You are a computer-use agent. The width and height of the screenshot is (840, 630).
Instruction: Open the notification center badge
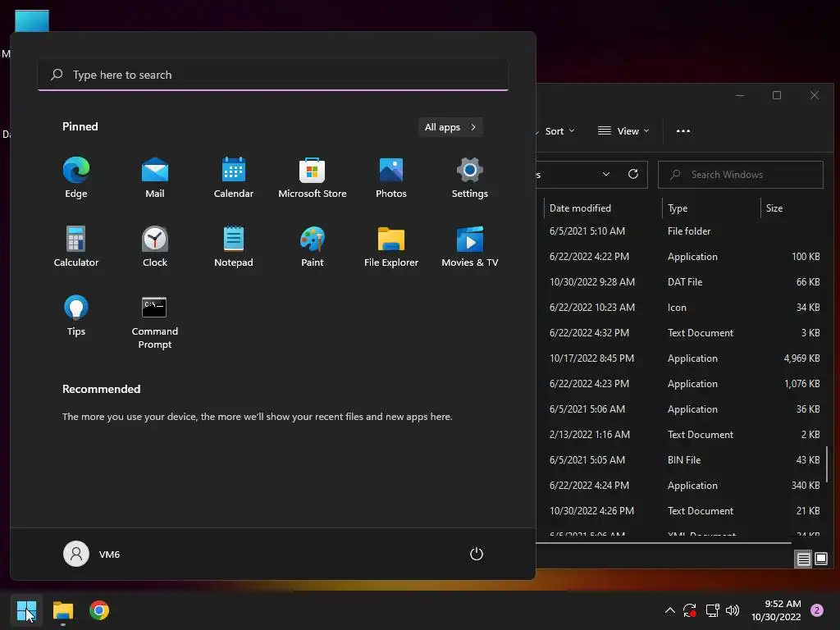[817, 610]
